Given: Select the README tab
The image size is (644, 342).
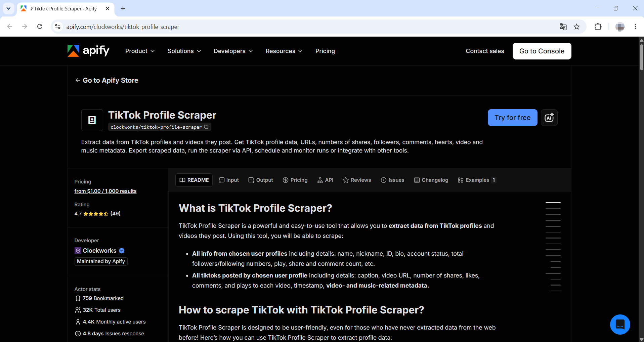Looking at the screenshot, I should click(194, 180).
